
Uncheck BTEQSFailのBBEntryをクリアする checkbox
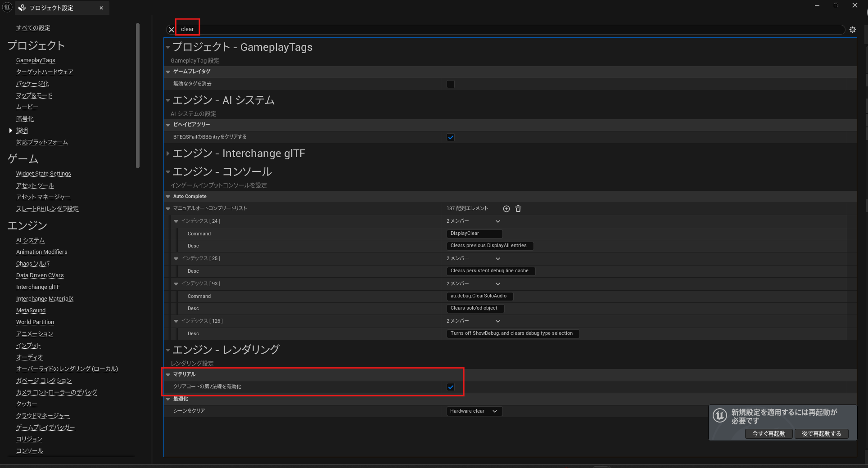coord(450,137)
